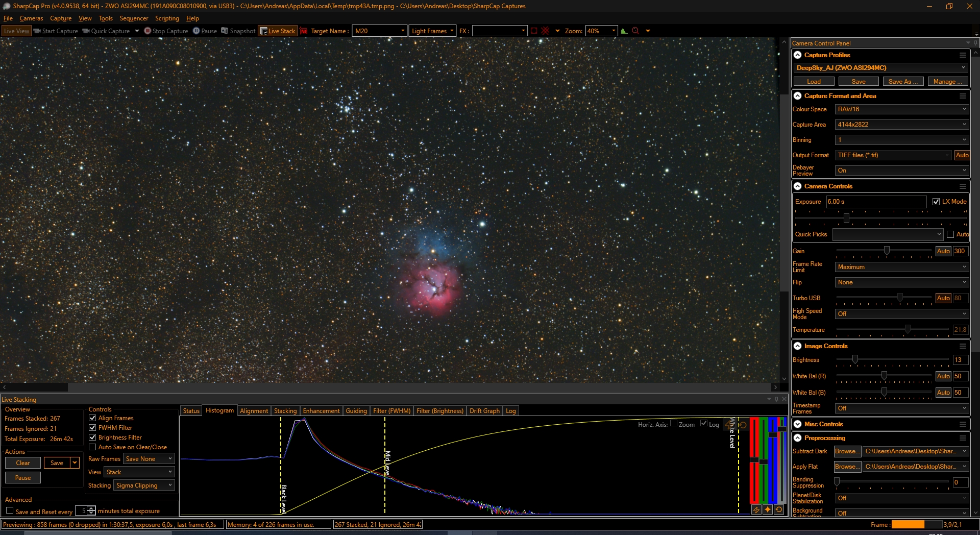Viewport: 980px width, 535px height.
Task: Click the Gain value field showing 300
Action: (960, 251)
